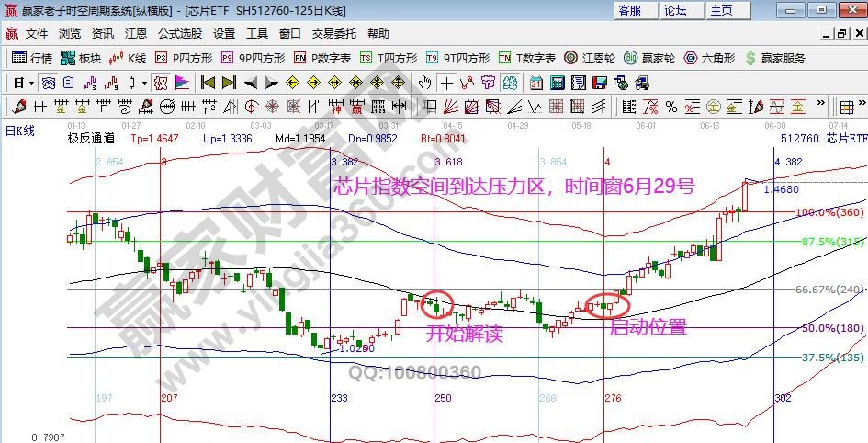Open the calculator icon in toolbar
This screenshot has width=868, height=443.
[556, 82]
